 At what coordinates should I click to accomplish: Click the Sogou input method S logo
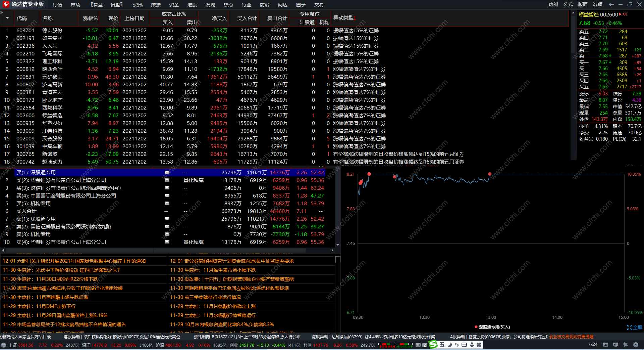tap(433, 345)
